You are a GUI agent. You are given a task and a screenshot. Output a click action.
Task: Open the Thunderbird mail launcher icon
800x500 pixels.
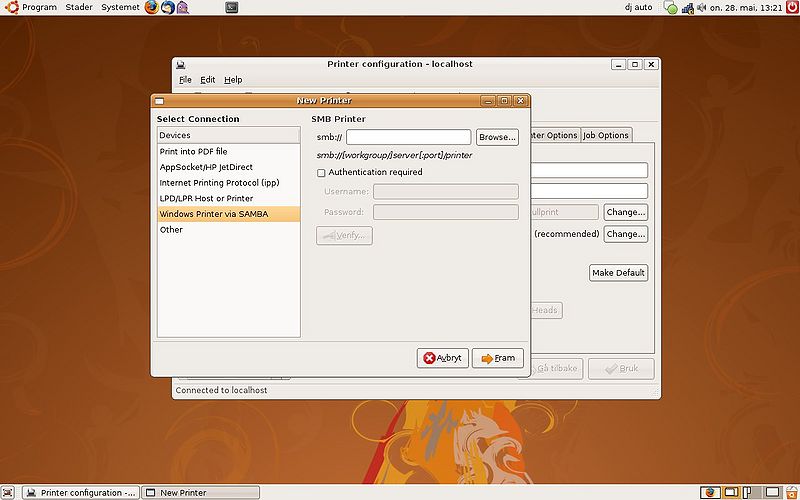pos(167,7)
